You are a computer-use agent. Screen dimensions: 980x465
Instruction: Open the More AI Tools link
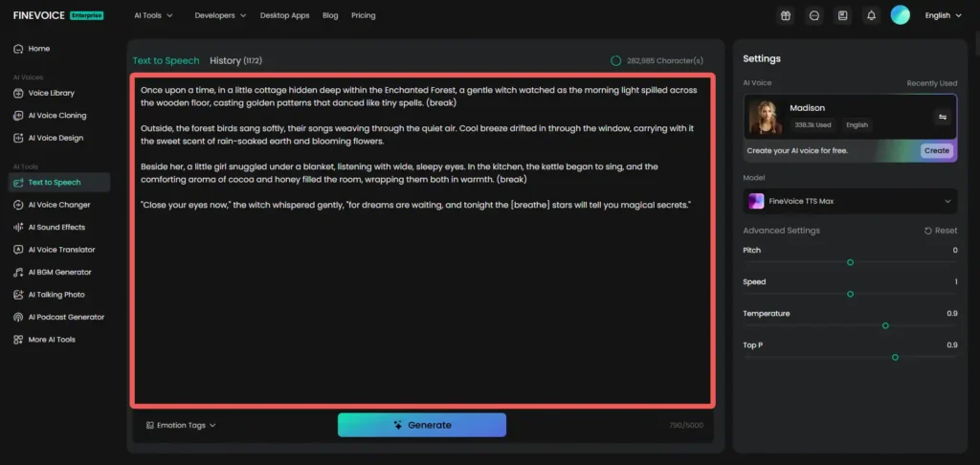52,340
